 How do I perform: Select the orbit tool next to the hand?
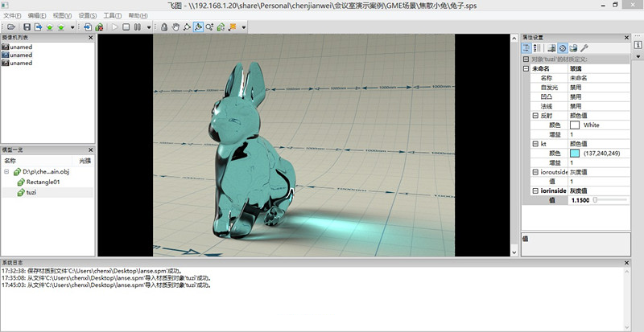[x=187, y=27]
